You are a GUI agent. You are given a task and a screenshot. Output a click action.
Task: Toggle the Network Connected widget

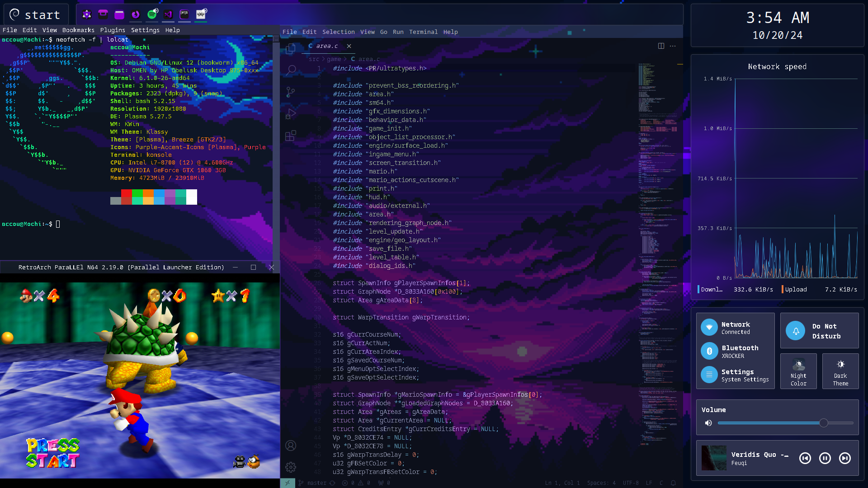click(x=735, y=328)
